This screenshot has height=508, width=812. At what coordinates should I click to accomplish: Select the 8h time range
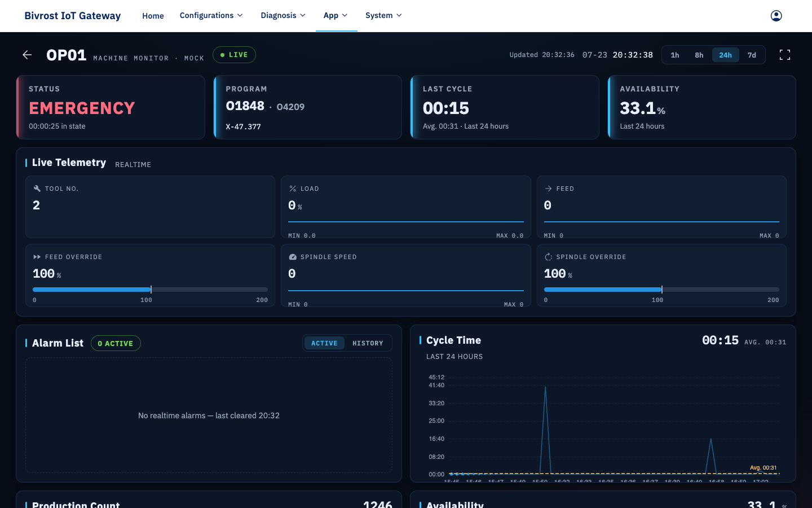point(699,55)
